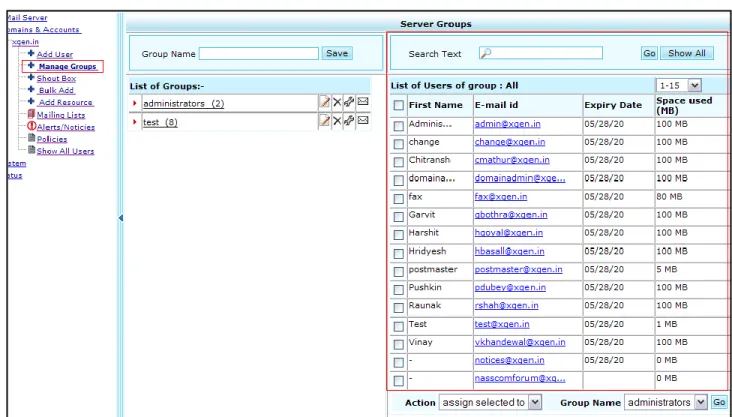Focus the Group Name text field
Screen dimensions: 732x417
(259, 53)
